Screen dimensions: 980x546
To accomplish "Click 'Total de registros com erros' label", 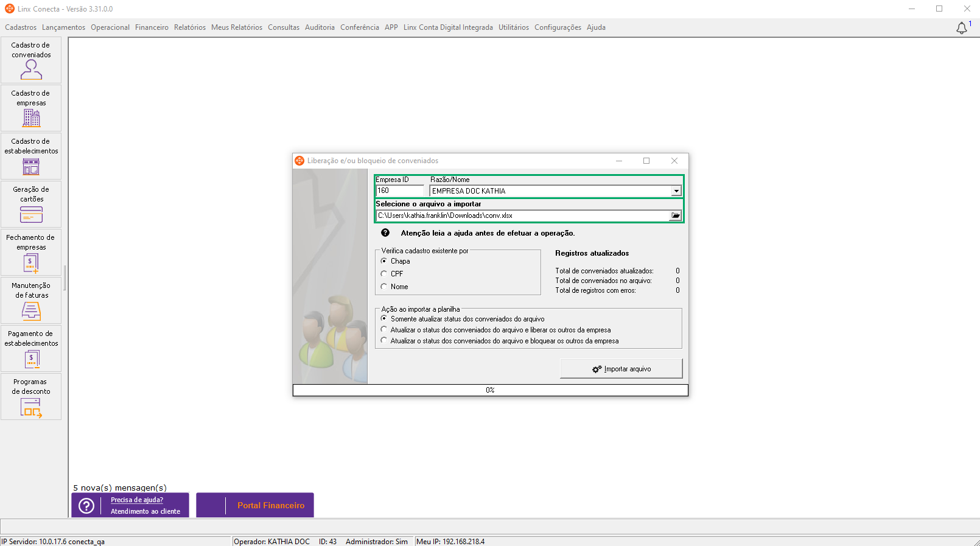I will [x=595, y=290].
